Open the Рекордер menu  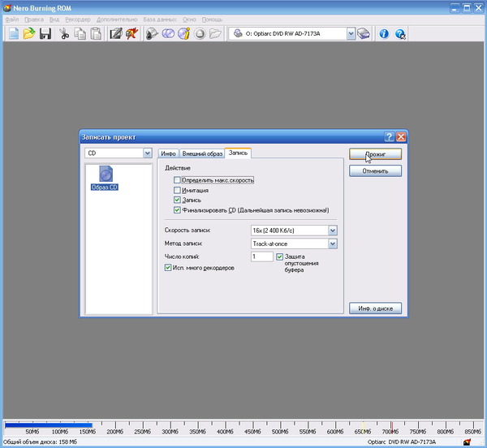click(x=78, y=19)
